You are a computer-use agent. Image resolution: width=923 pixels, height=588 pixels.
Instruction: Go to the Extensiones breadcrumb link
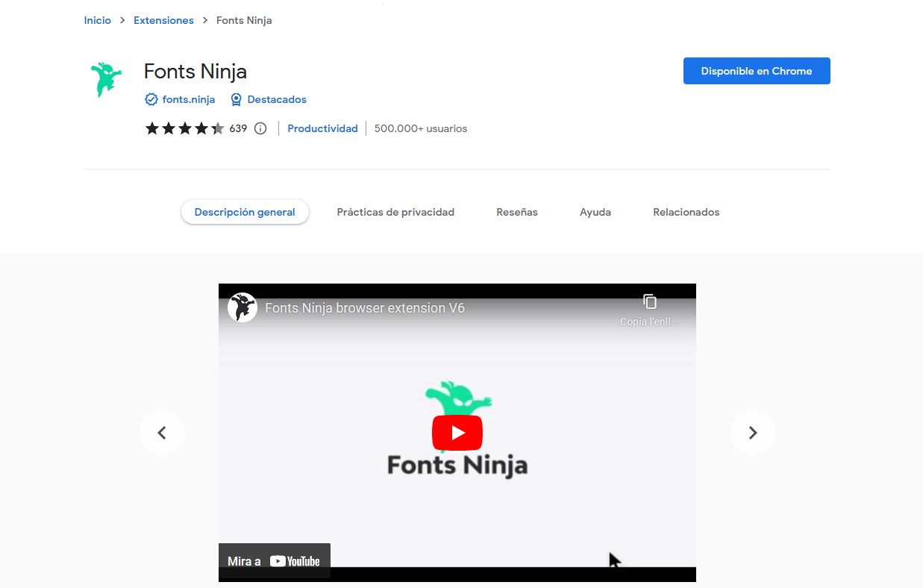[x=163, y=20]
